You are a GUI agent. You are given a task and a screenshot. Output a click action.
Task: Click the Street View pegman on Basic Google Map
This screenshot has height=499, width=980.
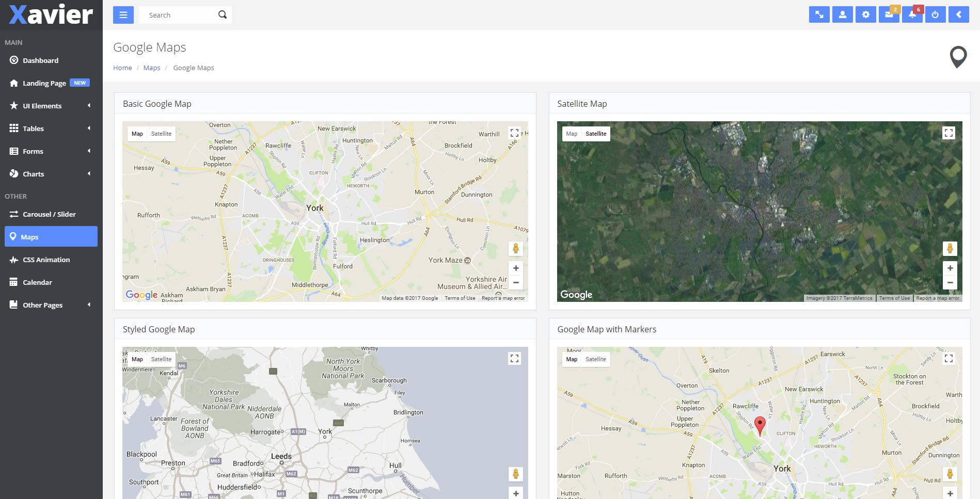(515, 249)
